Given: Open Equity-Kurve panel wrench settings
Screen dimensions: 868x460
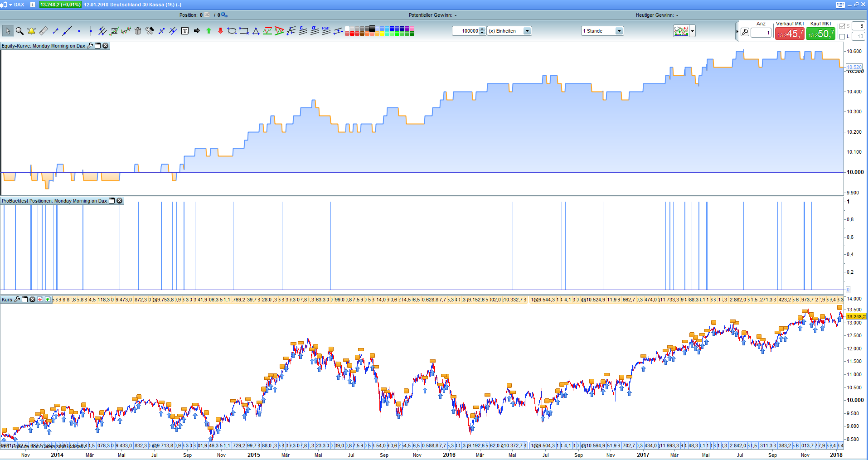Looking at the screenshot, I should (x=90, y=46).
